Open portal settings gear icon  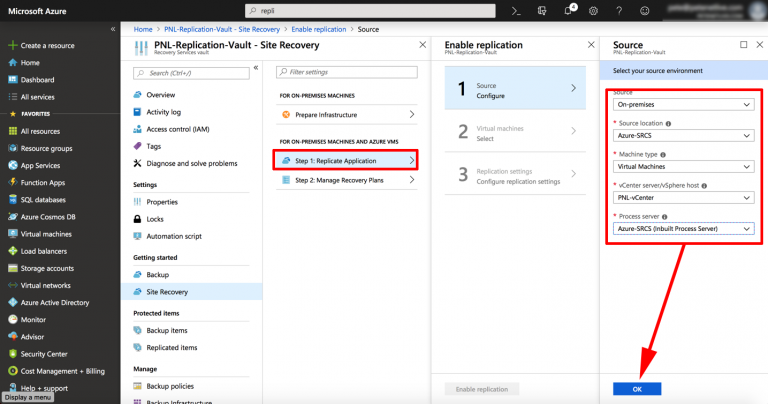593,11
